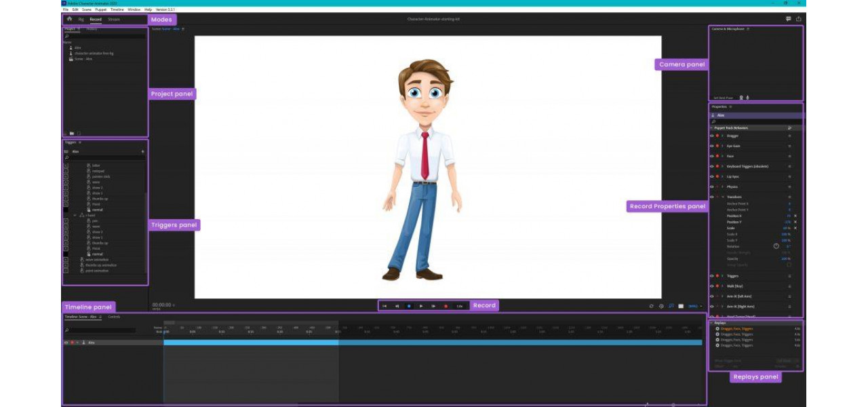Step back one frame button
Image resolution: width=868 pixels, height=407 pixels.
[x=397, y=306]
